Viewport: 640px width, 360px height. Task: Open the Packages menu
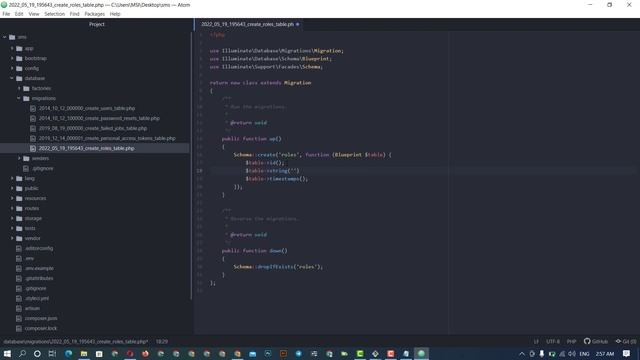(x=95, y=14)
